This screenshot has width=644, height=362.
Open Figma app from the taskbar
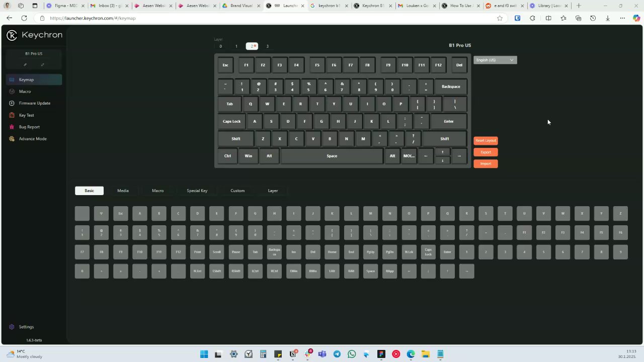(x=381, y=354)
